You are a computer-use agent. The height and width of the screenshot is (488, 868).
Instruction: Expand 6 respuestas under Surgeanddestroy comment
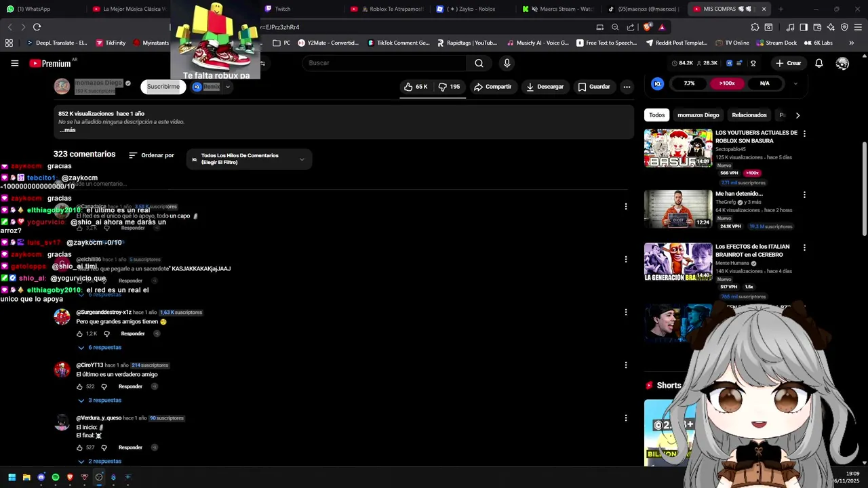click(100, 348)
